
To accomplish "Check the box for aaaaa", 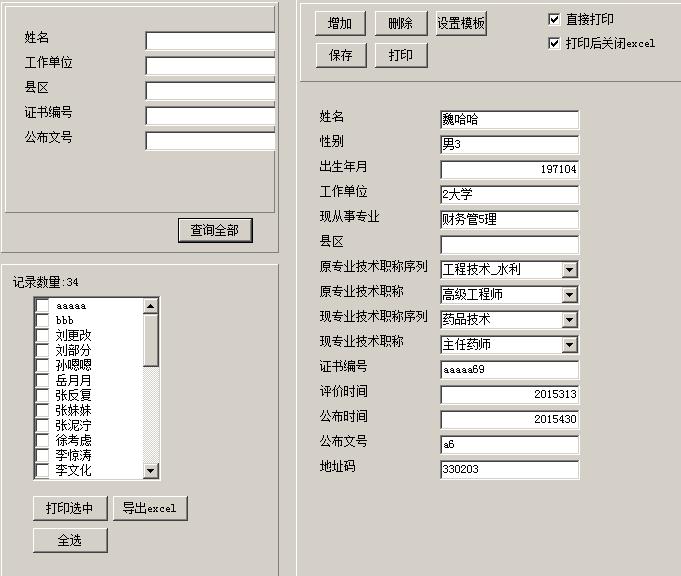I will (42, 306).
